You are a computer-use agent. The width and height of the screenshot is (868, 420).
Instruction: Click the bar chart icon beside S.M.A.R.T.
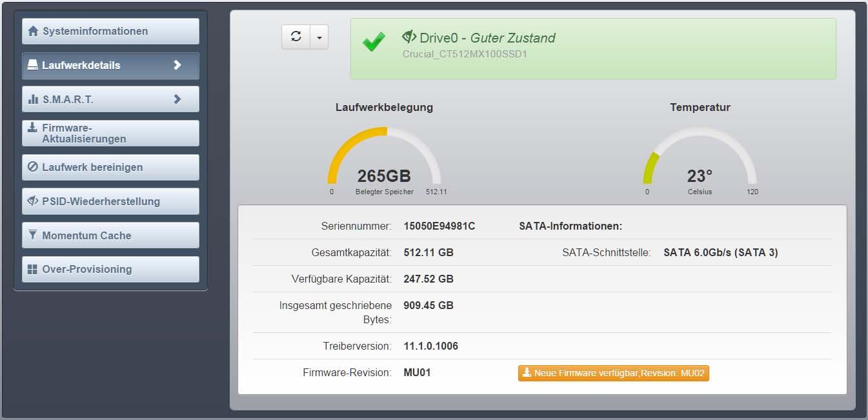33,99
